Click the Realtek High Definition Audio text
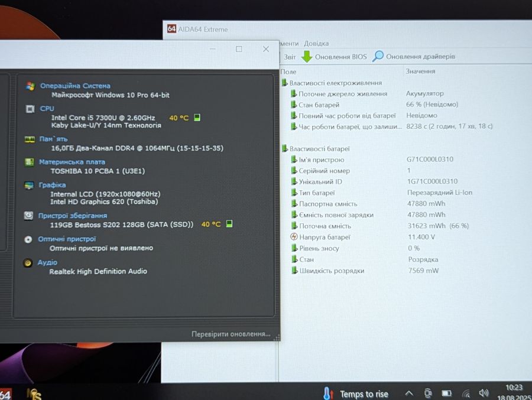 click(98, 271)
